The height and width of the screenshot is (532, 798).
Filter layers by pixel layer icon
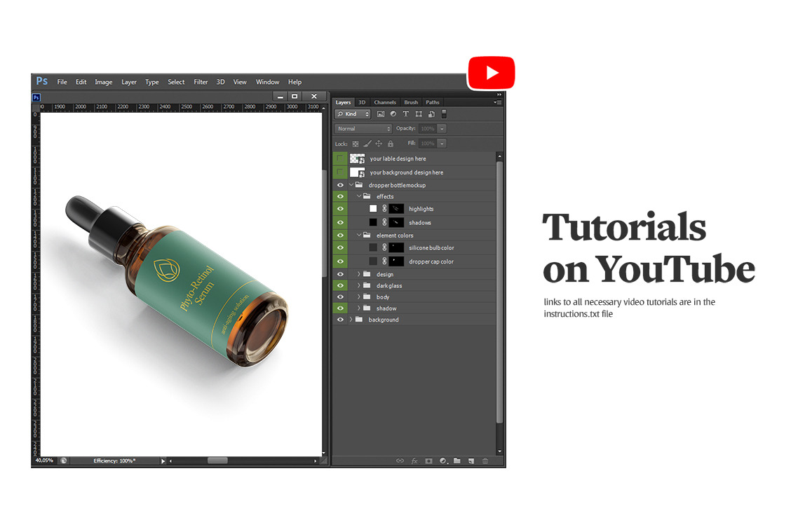click(380, 114)
